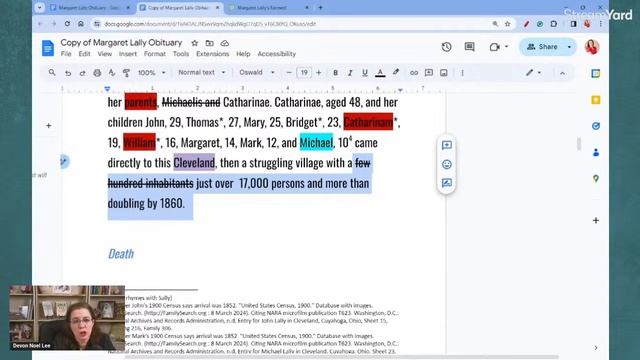Open the Format menu
The height and width of the screenshot is (360, 640).
point(155,54)
